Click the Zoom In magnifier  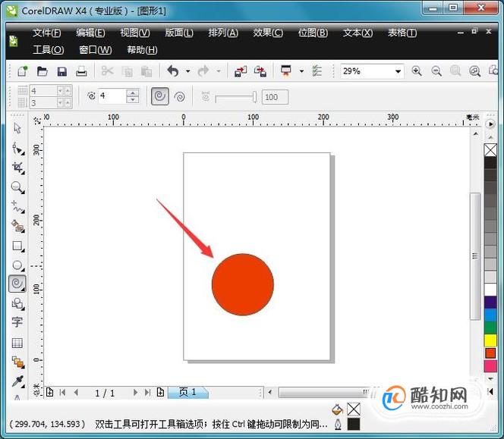(x=417, y=71)
